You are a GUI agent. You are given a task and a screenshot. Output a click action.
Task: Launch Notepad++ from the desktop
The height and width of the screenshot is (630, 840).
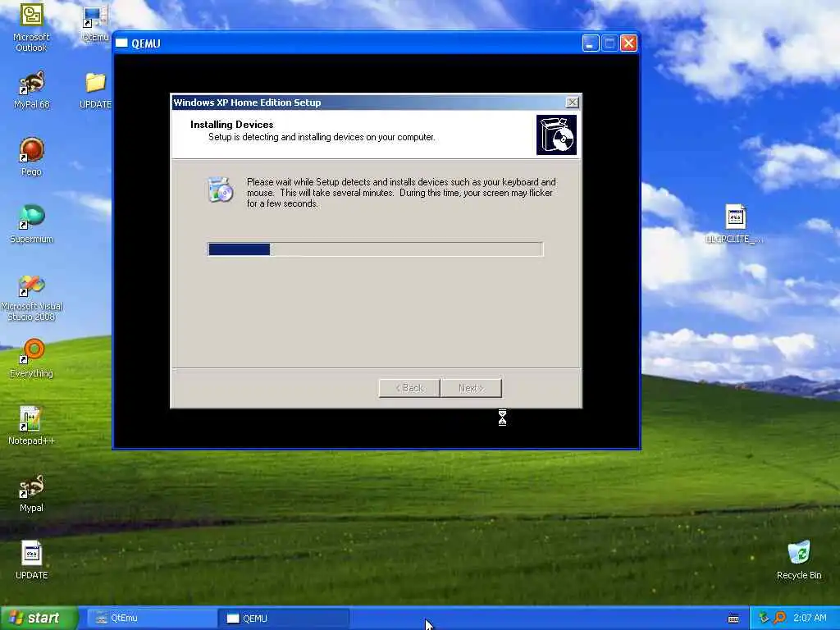point(32,426)
